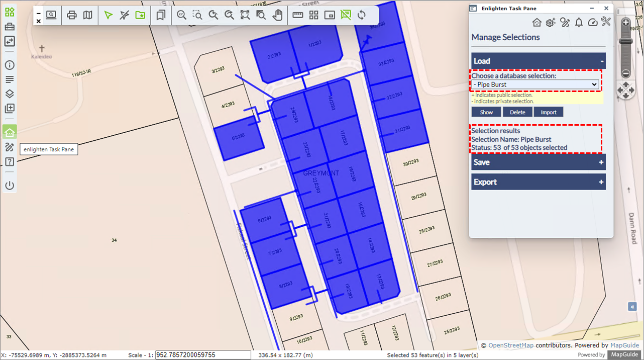This screenshot has height=360, width=644.
Task: Open the wrench and screwdriver tools icon
Action: coord(605,22)
